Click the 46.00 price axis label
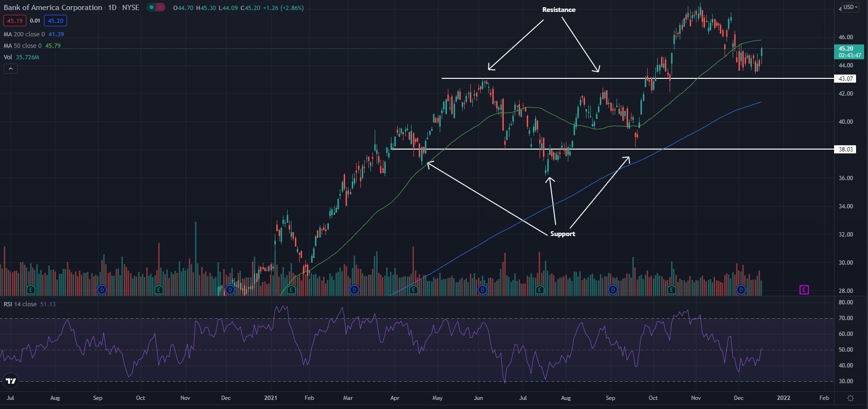 click(x=846, y=37)
